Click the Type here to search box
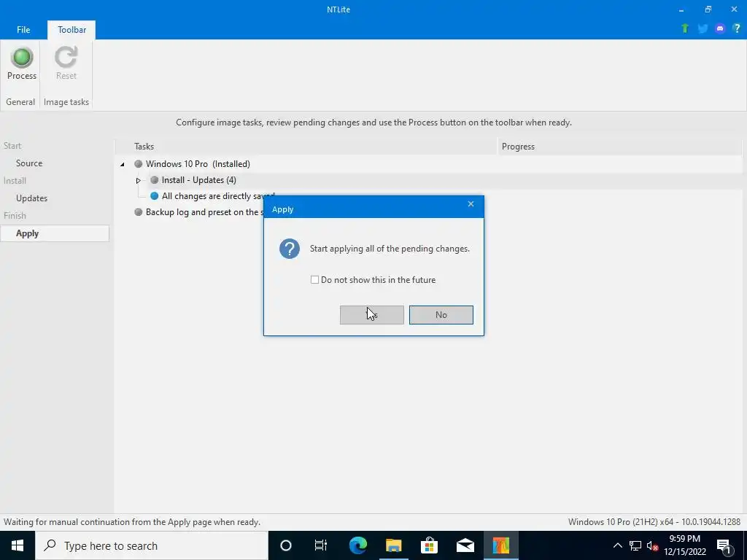 pyautogui.click(x=152, y=545)
